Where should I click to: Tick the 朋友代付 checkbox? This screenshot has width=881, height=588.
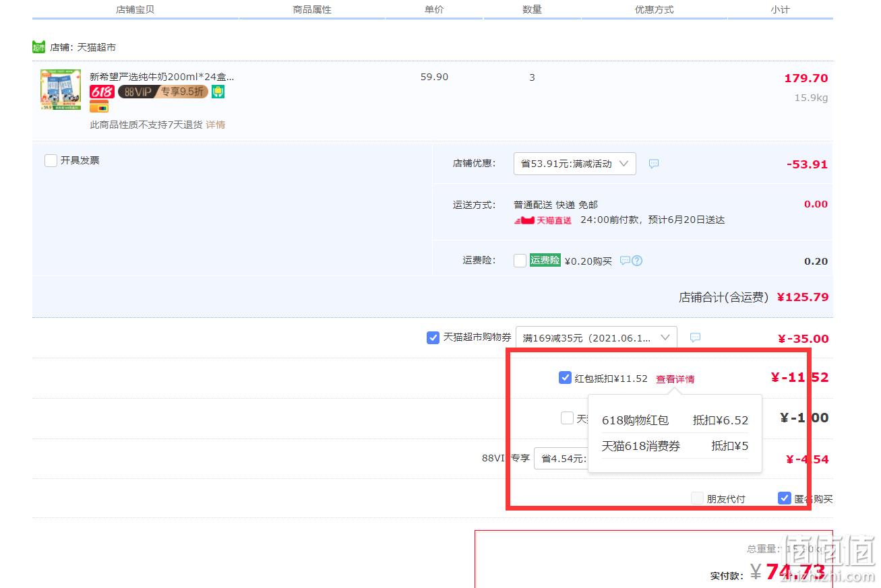click(697, 498)
